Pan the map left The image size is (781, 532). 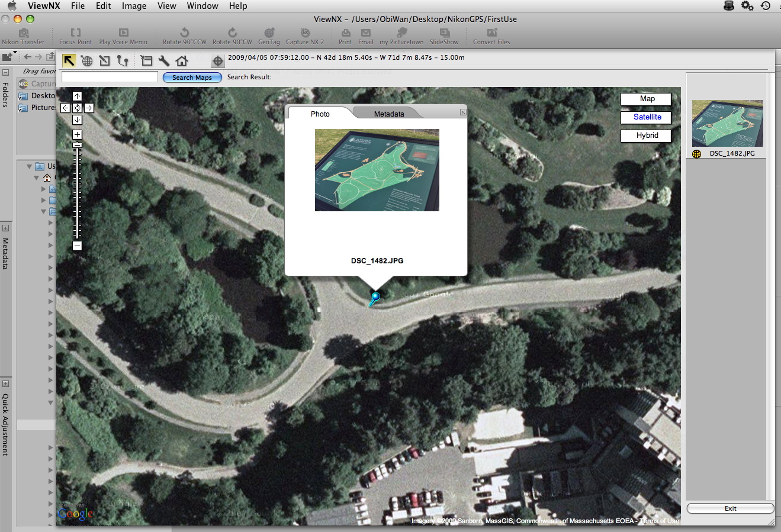point(65,108)
